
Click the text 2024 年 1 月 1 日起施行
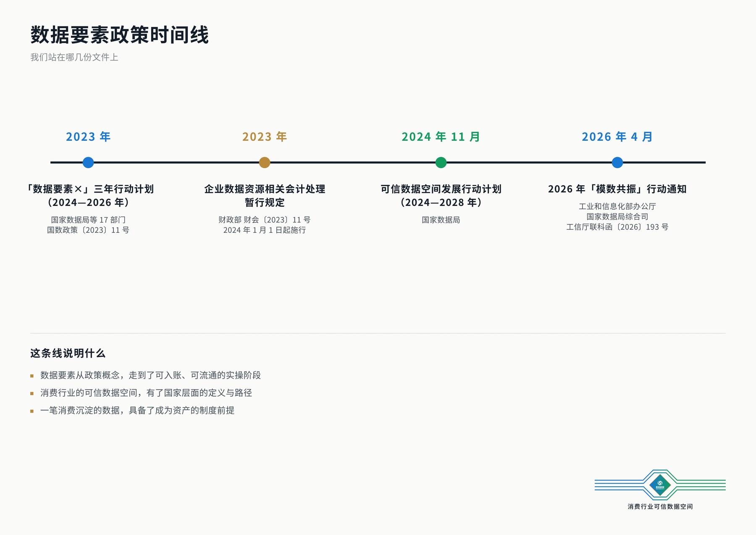[x=265, y=230]
